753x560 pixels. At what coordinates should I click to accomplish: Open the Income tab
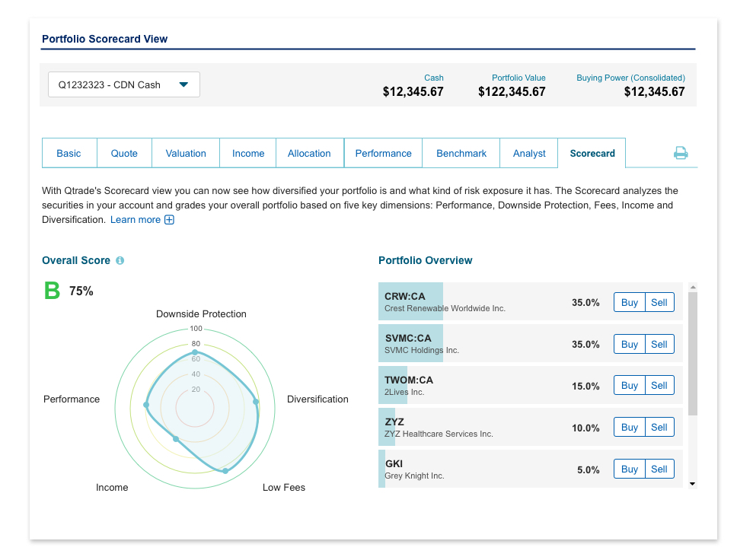click(x=248, y=153)
